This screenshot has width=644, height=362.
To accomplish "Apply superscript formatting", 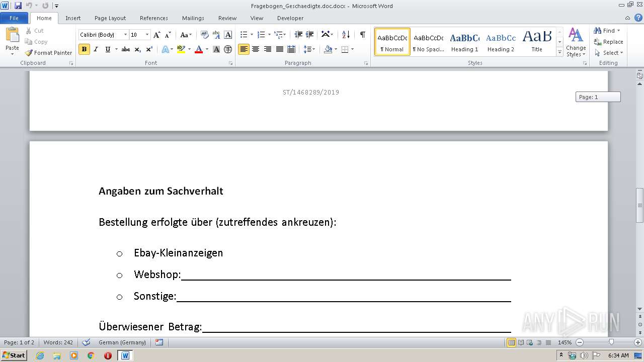I will (149, 49).
